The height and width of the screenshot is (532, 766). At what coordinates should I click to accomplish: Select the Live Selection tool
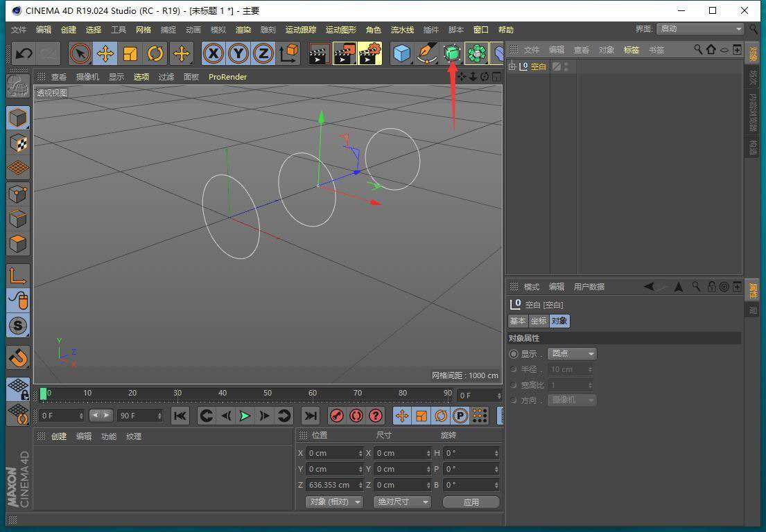(x=80, y=53)
